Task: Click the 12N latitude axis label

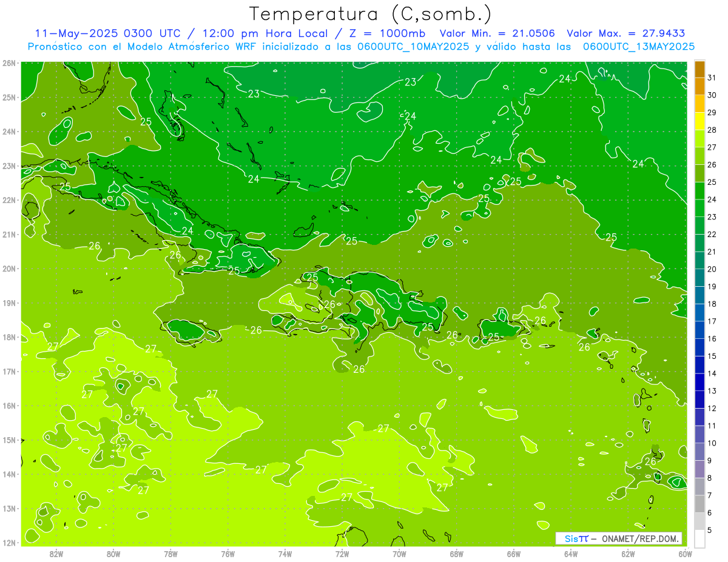Action: [x=9, y=543]
